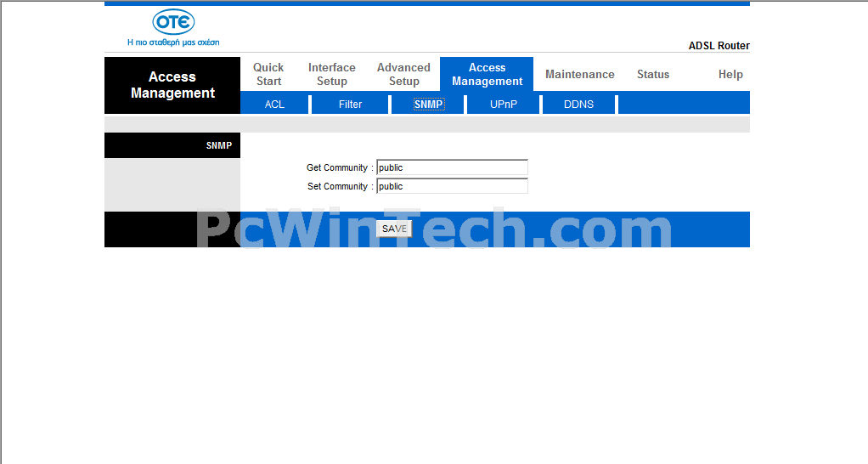Switch to Advanced Setup tab
Screen dimensions: 868x464
(x=403, y=74)
